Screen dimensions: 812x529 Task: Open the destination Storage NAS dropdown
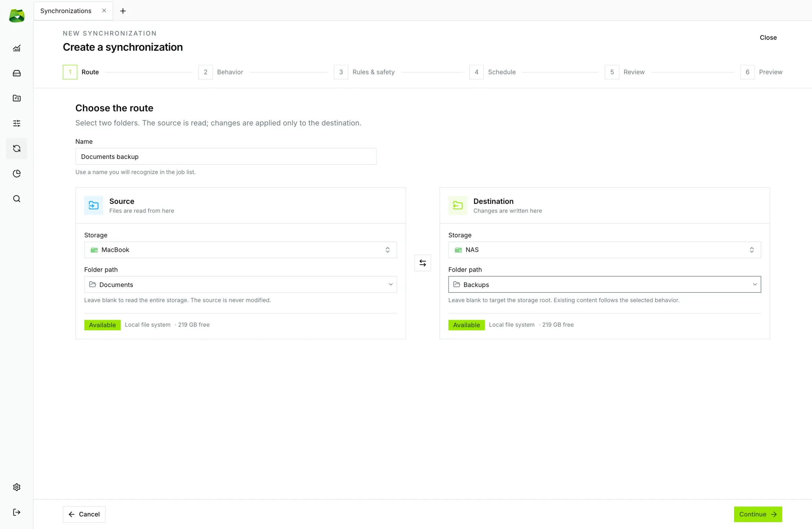tap(605, 250)
